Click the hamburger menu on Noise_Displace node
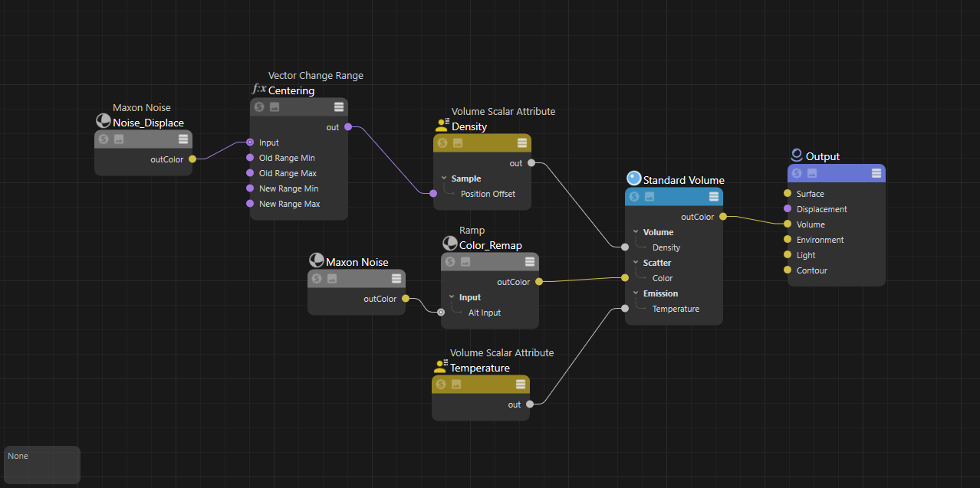 click(x=183, y=139)
